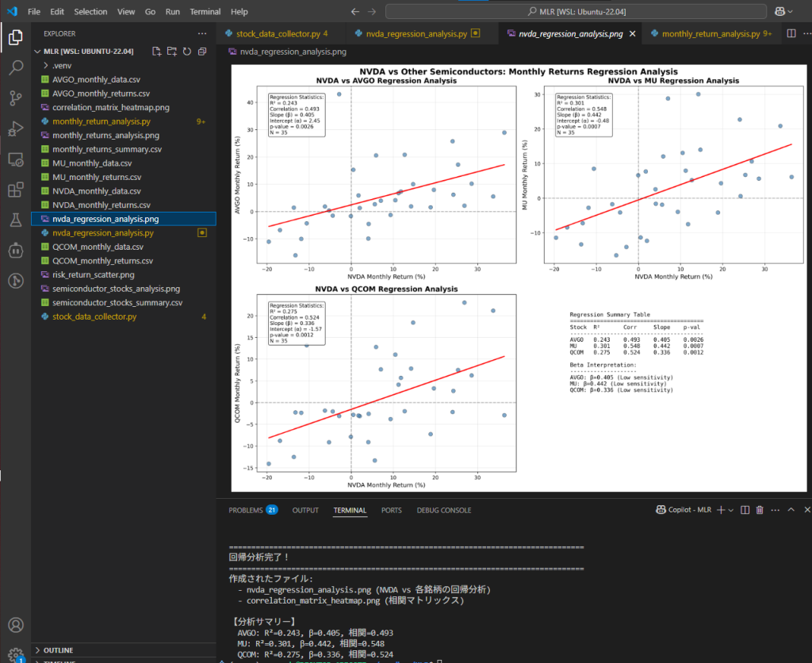Expand the .venv folder
Image resolution: width=812 pixels, height=663 pixels.
[62, 65]
